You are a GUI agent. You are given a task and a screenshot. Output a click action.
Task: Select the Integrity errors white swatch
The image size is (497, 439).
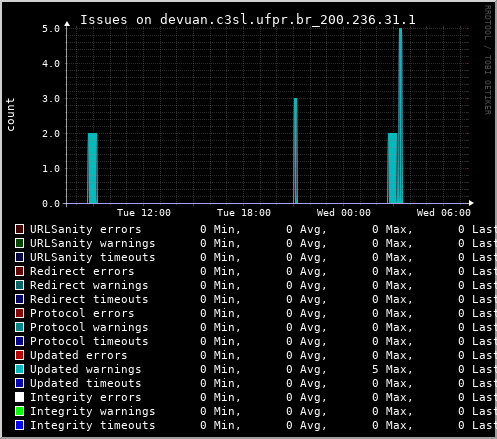pyautogui.click(x=19, y=397)
